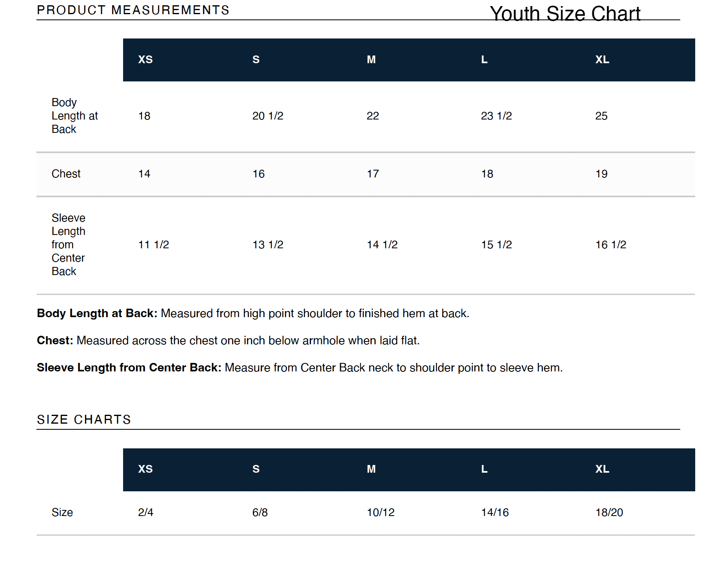
Task: Click the 11 1/2 sleeve length value
Action: (153, 245)
